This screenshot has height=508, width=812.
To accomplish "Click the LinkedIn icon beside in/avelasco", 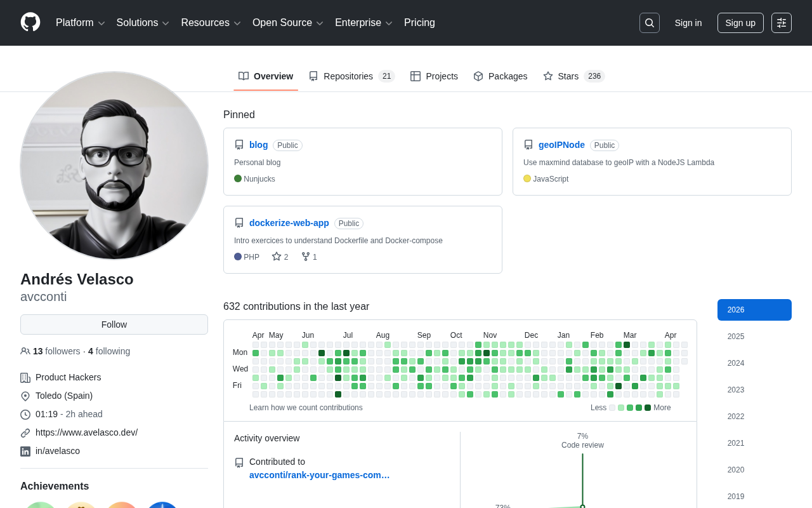I will (x=25, y=451).
